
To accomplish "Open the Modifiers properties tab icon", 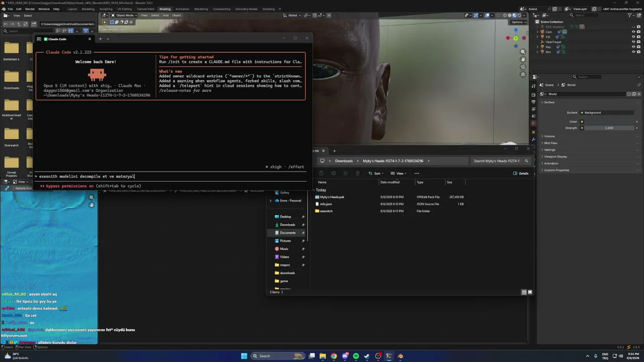I will pyautogui.click(x=533, y=139).
